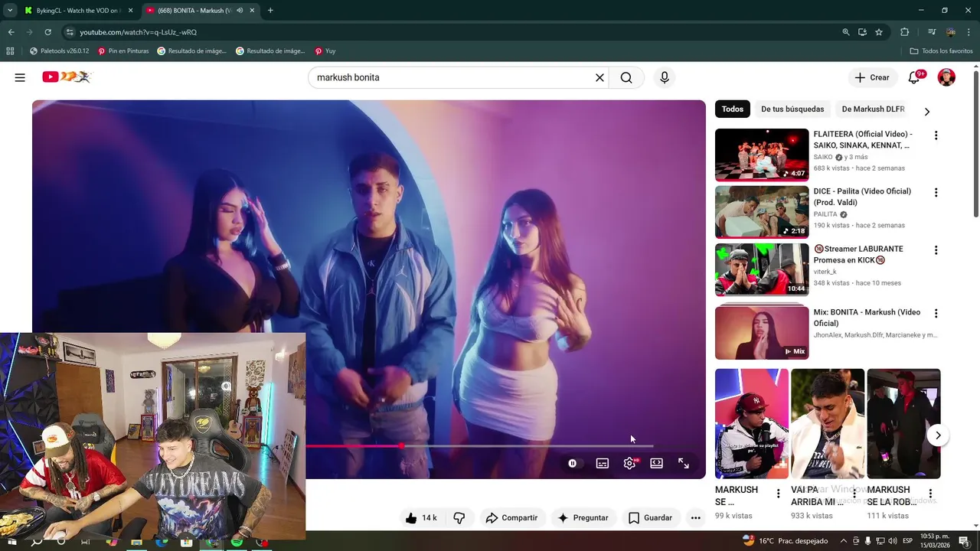Open the player settings gear
This screenshot has height=551, width=980.
coord(630,463)
